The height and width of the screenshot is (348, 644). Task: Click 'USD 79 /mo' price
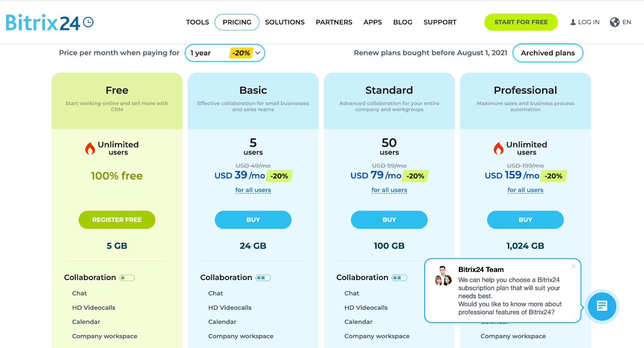coord(376,175)
